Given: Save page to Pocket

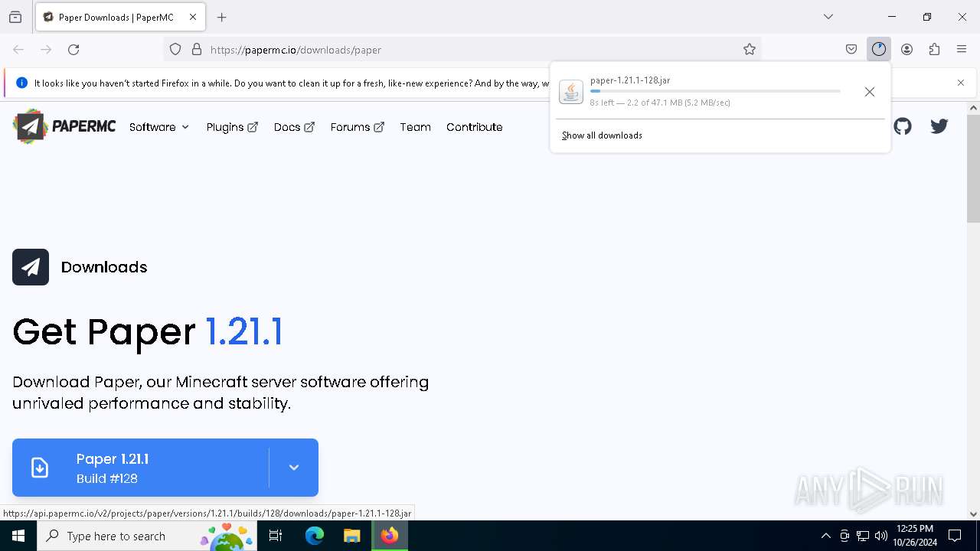Looking at the screenshot, I should click(x=851, y=50).
